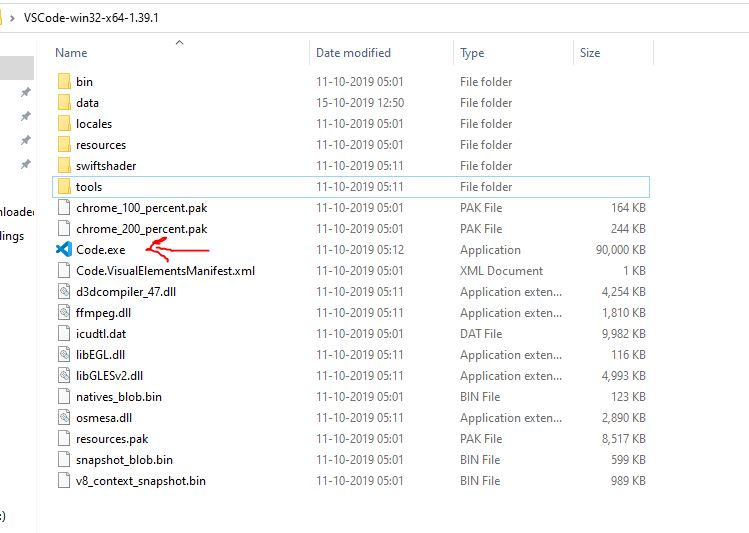Click the 4,254 KB size cell
The image size is (749, 533).
tap(623, 292)
